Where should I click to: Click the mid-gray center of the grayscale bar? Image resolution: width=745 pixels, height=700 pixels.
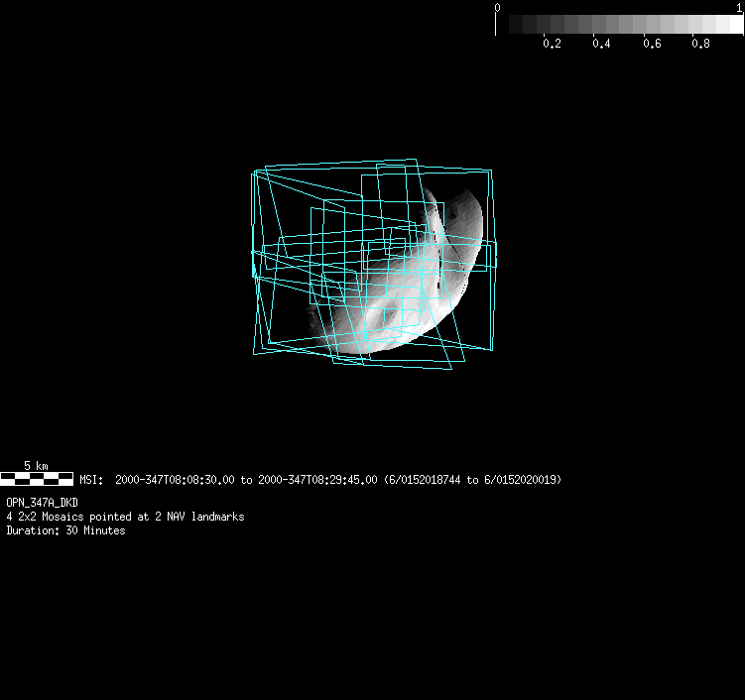[618, 25]
